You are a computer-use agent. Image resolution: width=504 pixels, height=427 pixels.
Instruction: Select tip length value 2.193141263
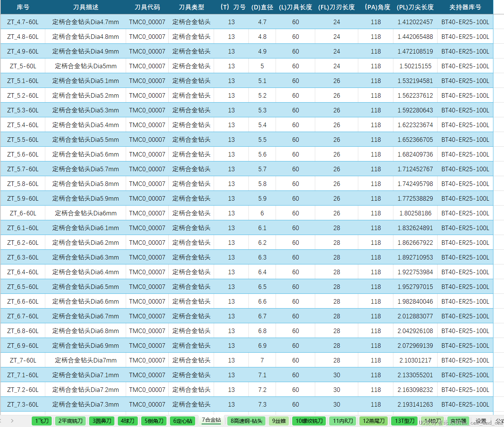pos(415,404)
